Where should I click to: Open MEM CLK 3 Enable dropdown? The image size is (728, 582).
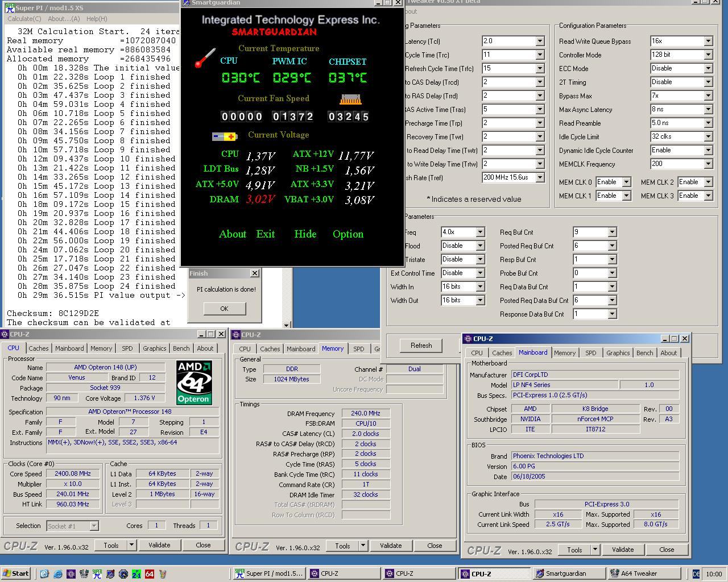[708, 196]
